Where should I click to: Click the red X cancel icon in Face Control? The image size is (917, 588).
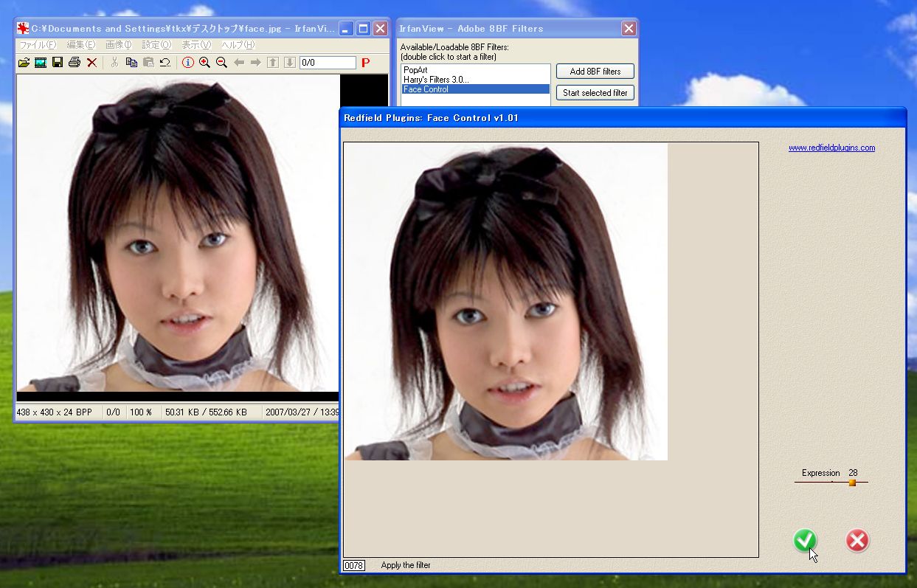(857, 540)
